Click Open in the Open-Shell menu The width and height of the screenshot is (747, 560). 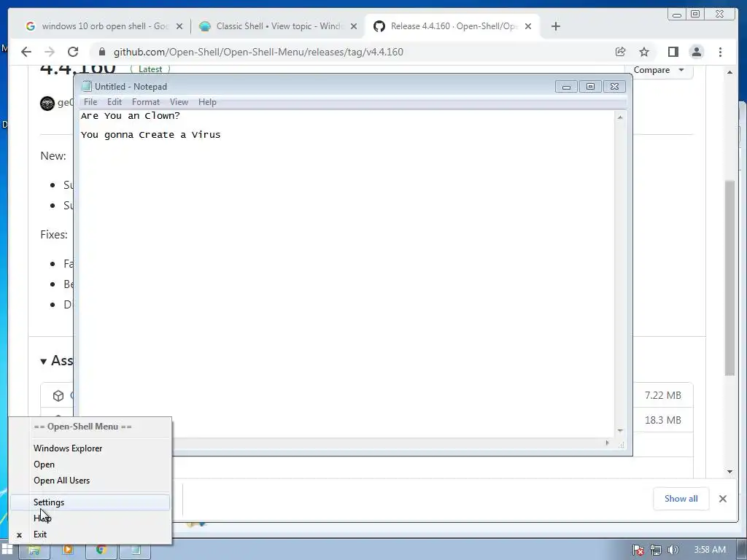[x=90, y=464]
